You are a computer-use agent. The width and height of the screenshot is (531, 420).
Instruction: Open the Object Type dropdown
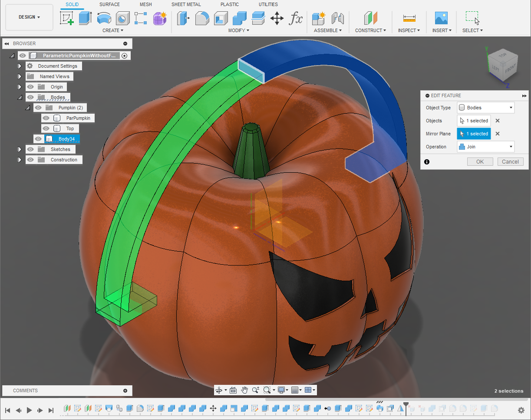pos(485,108)
